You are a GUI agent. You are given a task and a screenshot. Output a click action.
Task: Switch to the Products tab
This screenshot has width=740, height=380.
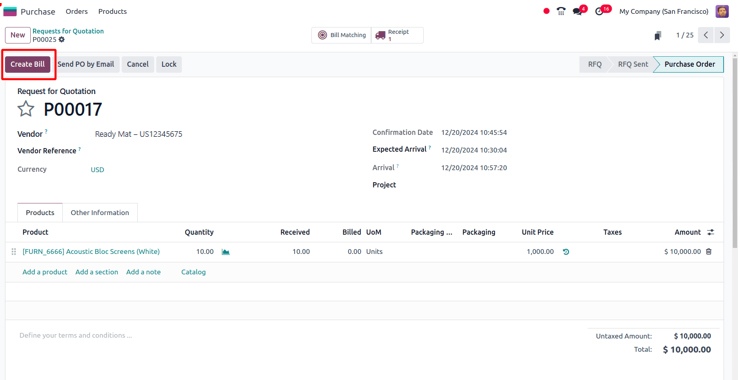[40, 213]
